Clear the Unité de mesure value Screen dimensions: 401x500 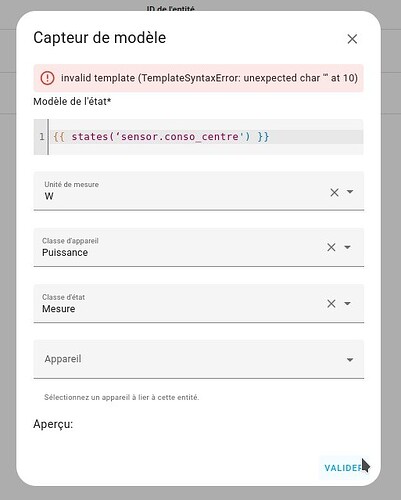click(x=334, y=192)
